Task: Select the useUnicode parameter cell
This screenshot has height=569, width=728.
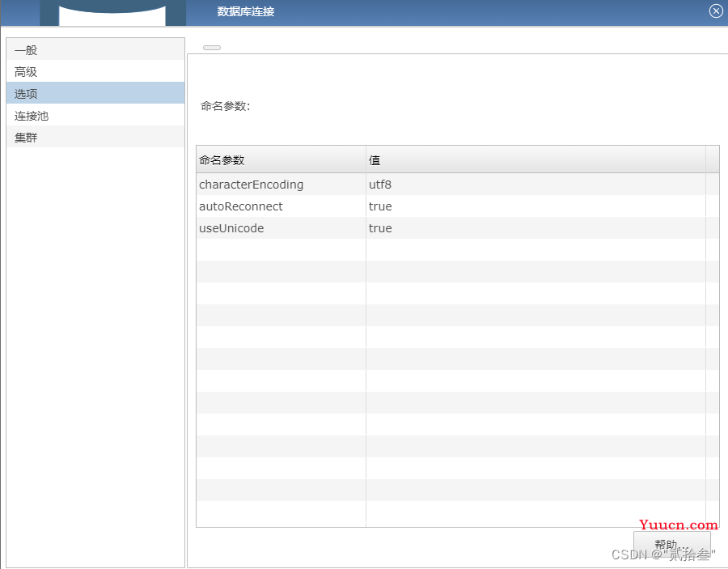Action: (x=281, y=228)
